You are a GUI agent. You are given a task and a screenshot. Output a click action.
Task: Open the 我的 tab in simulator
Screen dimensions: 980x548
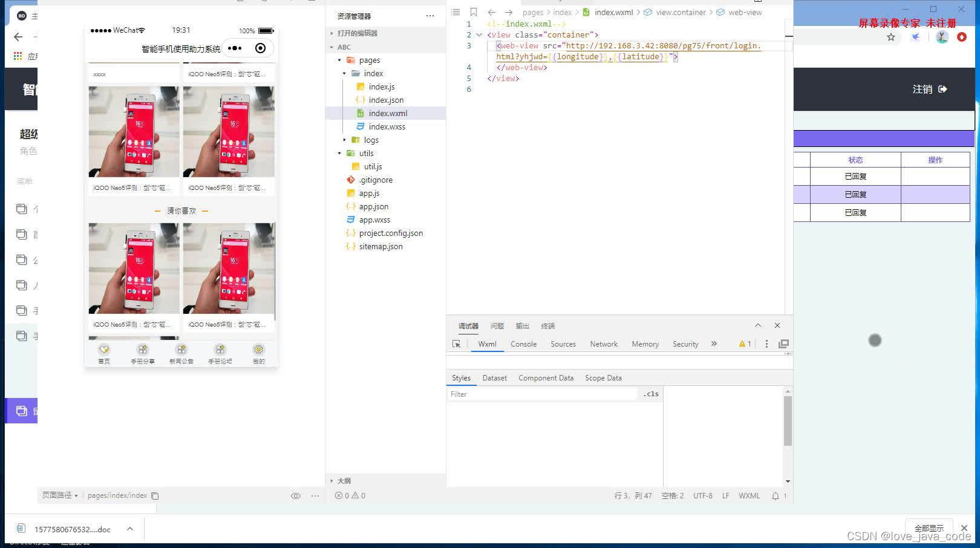point(259,354)
